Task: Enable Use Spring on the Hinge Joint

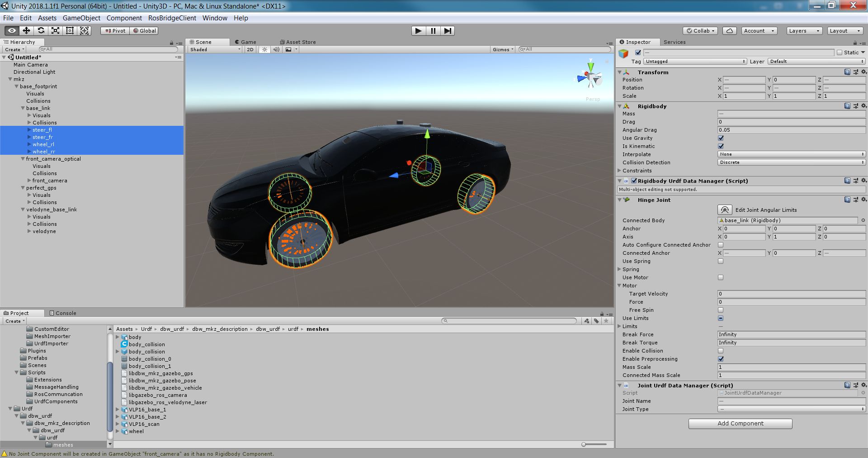Action: pos(721,261)
